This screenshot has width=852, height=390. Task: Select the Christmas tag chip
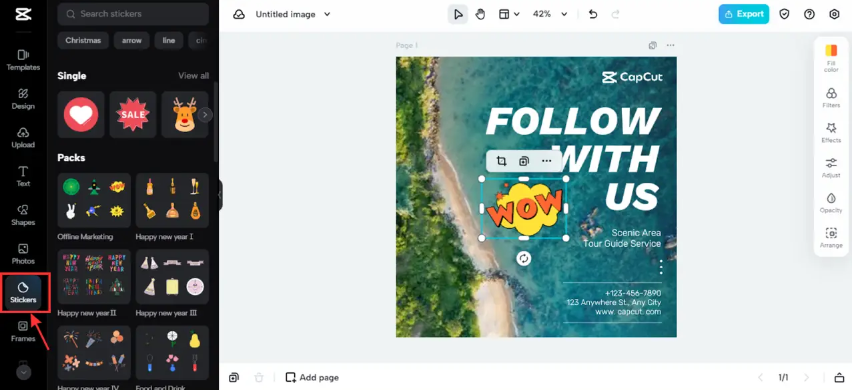pyautogui.click(x=83, y=40)
